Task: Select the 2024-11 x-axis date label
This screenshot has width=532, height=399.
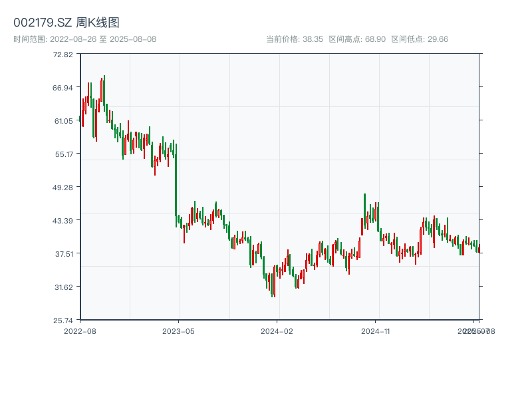Action: tap(375, 331)
